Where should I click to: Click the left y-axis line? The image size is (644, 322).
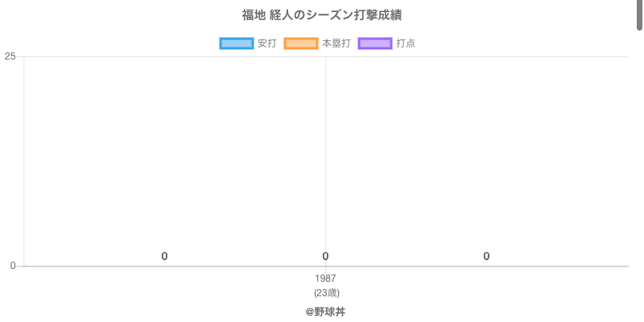pyautogui.click(x=24, y=161)
